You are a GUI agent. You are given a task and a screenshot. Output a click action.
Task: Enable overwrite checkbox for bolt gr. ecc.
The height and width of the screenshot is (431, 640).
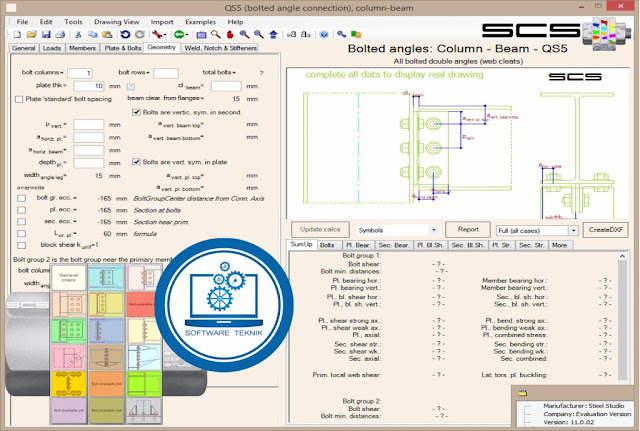(22, 198)
